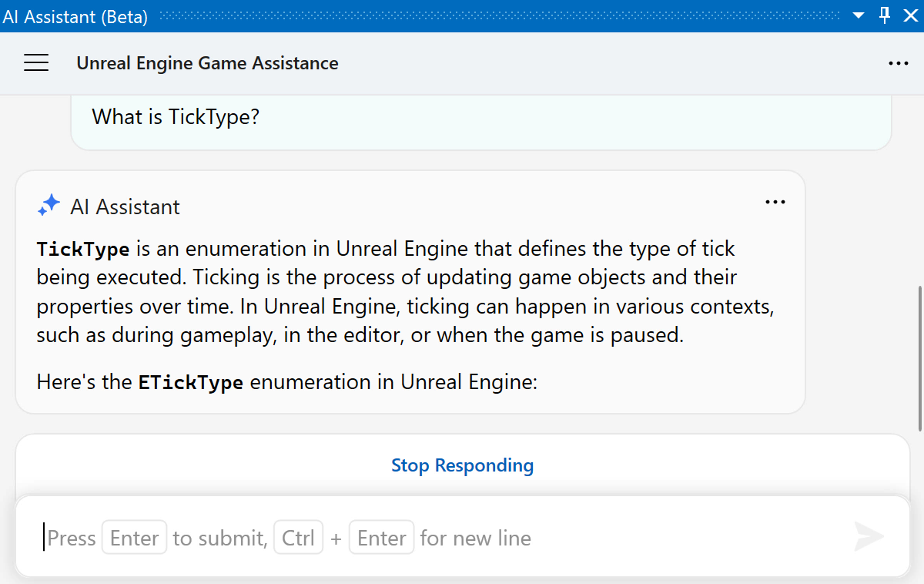Click the bold 'TickType' code text
The image size is (924, 584).
click(x=83, y=250)
